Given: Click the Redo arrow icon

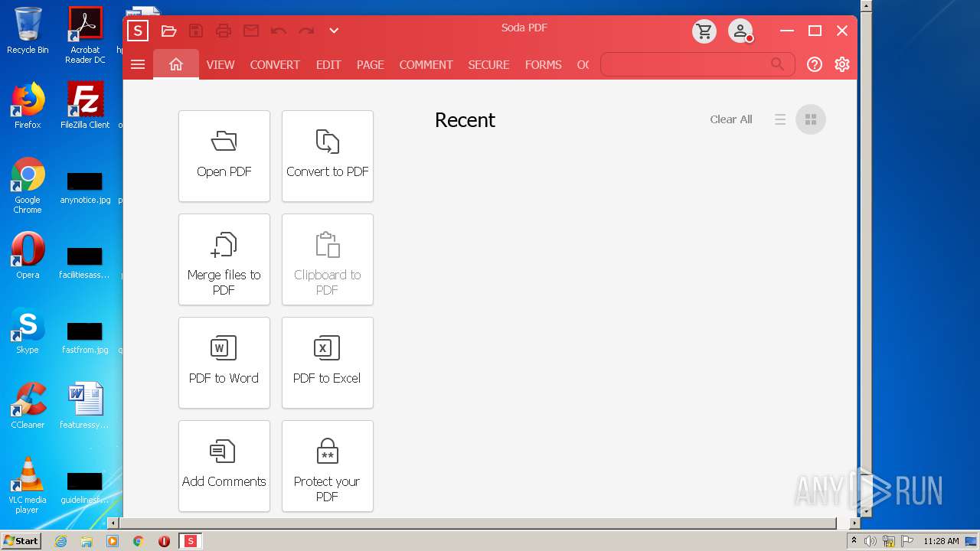Looking at the screenshot, I should (x=306, y=31).
